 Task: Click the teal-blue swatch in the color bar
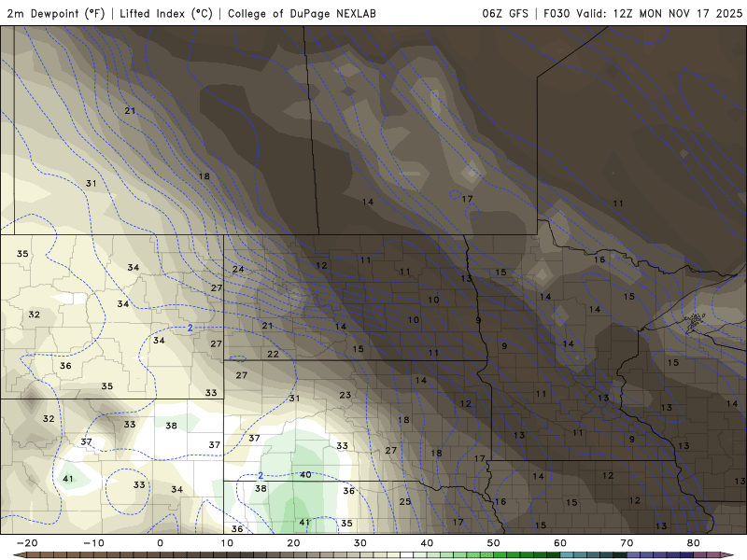tap(567, 554)
